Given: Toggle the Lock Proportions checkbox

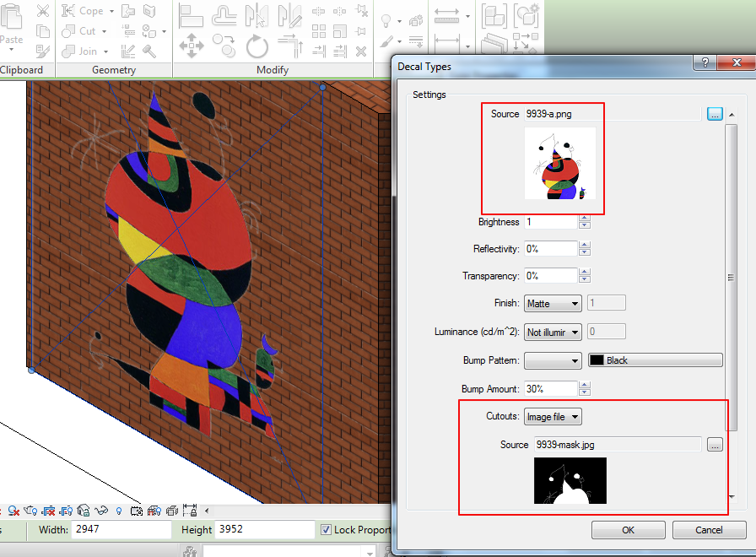Looking at the screenshot, I should pyautogui.click(x=326, y=529).
